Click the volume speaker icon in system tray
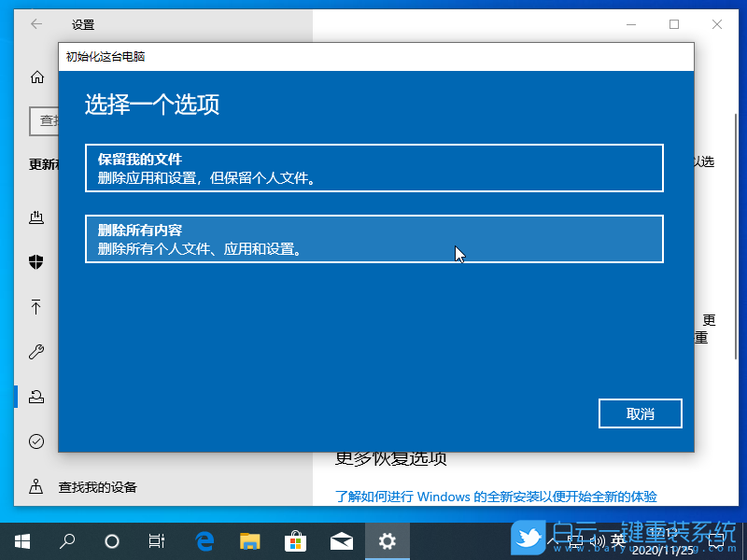Image resolution: width=747 pixels, height=560 pixels. (x=598, y=539)
